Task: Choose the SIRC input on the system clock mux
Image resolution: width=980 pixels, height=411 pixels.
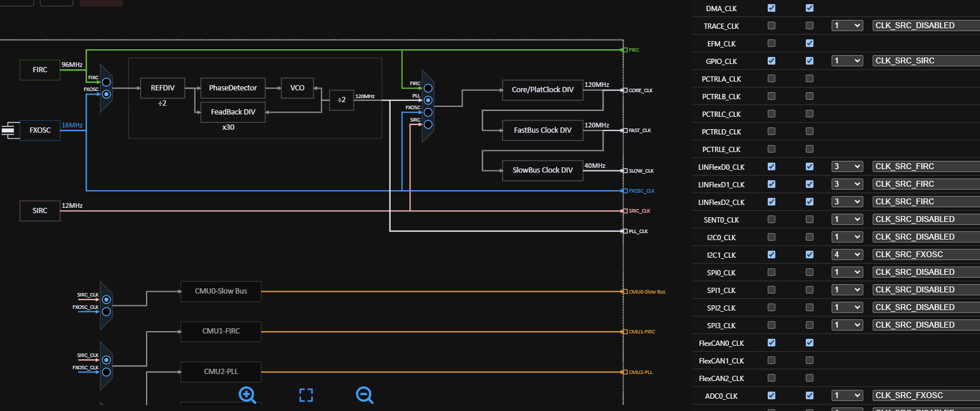Action: pyautogui.click(x=428, y=124)
